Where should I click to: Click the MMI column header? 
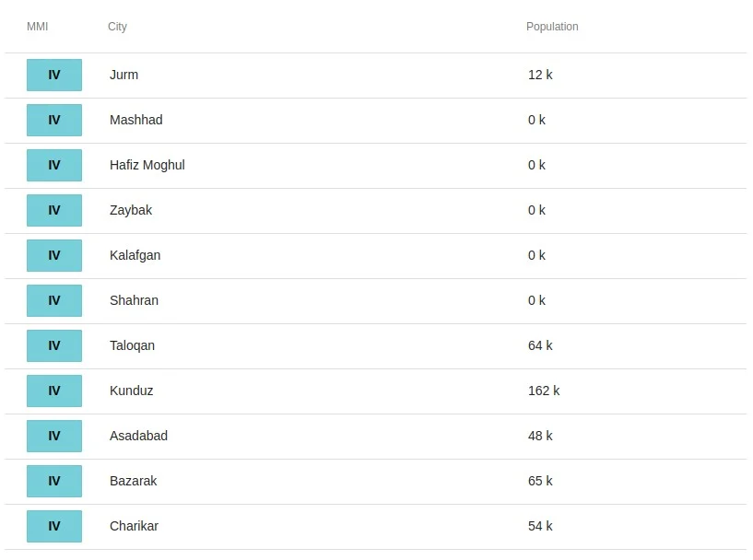[38, 27]
